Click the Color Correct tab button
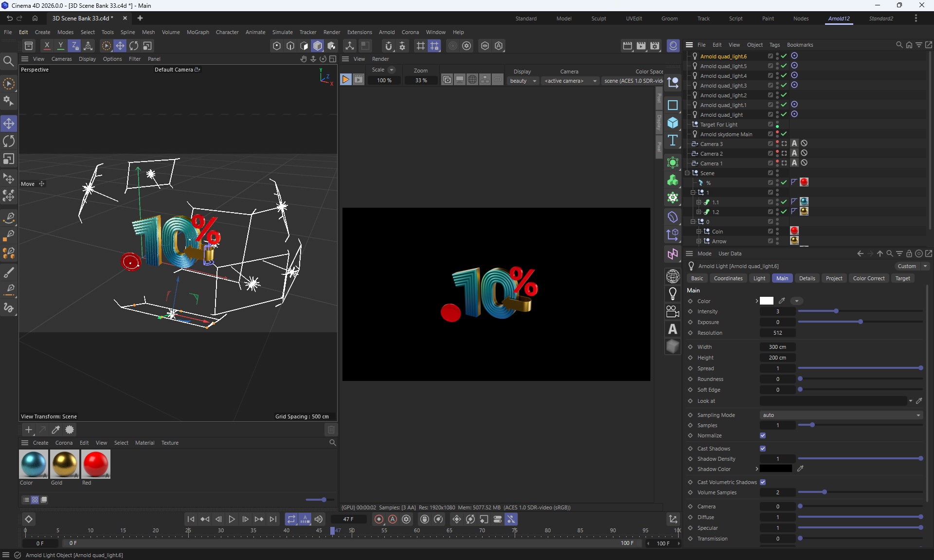The width and height of the screenshot is (934, 560). [868, 278]
